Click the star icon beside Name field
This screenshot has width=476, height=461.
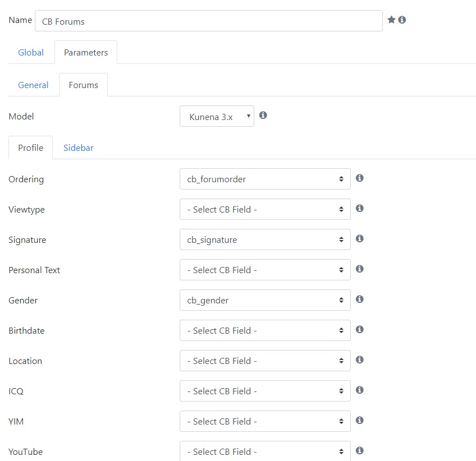pos(391,20)
